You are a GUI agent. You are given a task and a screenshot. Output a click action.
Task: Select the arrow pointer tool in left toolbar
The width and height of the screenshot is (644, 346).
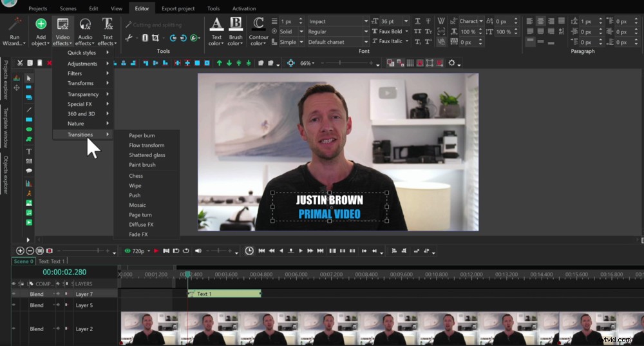pyautogui.click(x=29, y=78)
